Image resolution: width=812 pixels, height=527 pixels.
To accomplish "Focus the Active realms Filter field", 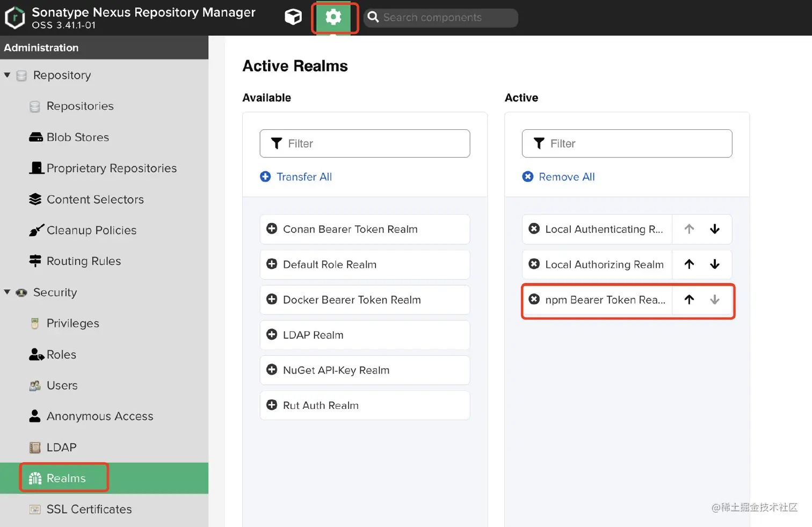I will pyautogui.click(x=634, y=143).
